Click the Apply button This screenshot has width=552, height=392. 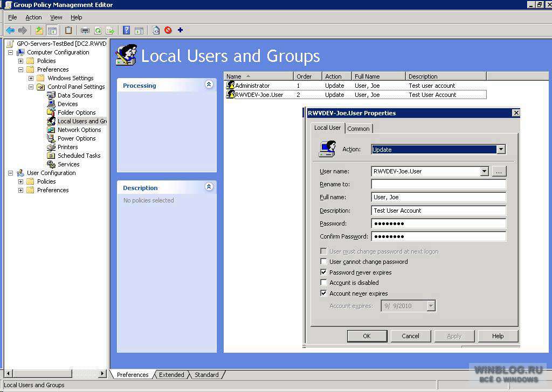pyautogui.click(x=454, y=336)
